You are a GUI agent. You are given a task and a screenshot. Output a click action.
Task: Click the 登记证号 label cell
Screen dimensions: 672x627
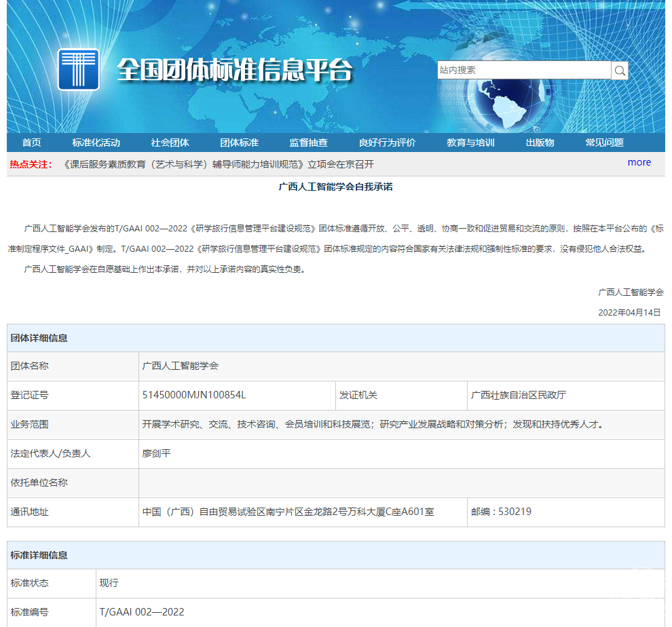point(73,395)
